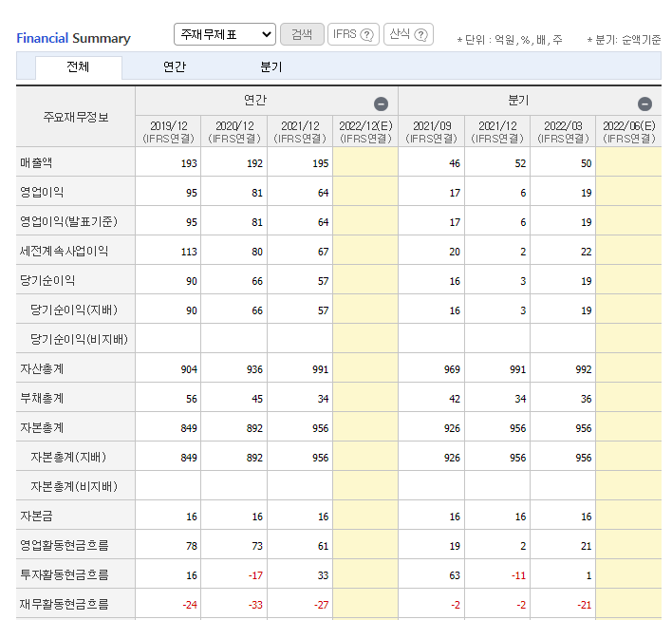This screenshot has height=620, width=672.
Task: Click the 투자활동현금흐름 value 63 for 2021/09
Action: pos(455,575)
